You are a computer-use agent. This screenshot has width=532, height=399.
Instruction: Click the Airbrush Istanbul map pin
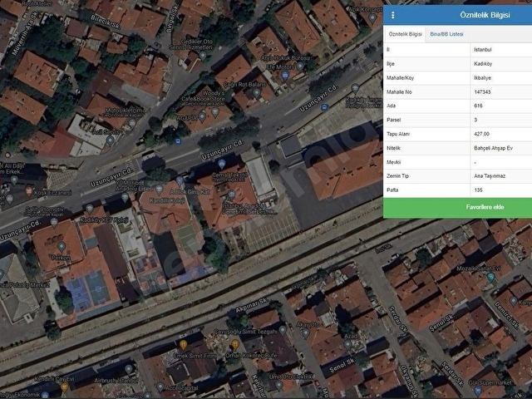tap(129, 369)
